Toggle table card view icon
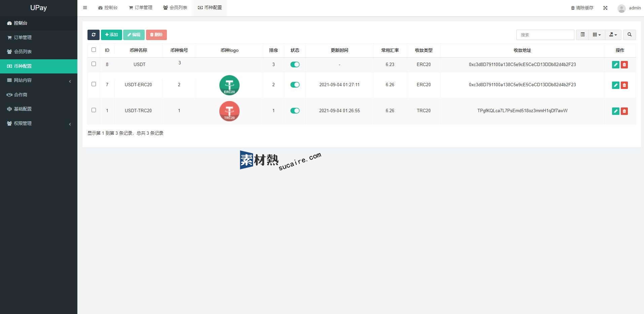Screen dimensions: 644x314 click(x=582, y=35)
